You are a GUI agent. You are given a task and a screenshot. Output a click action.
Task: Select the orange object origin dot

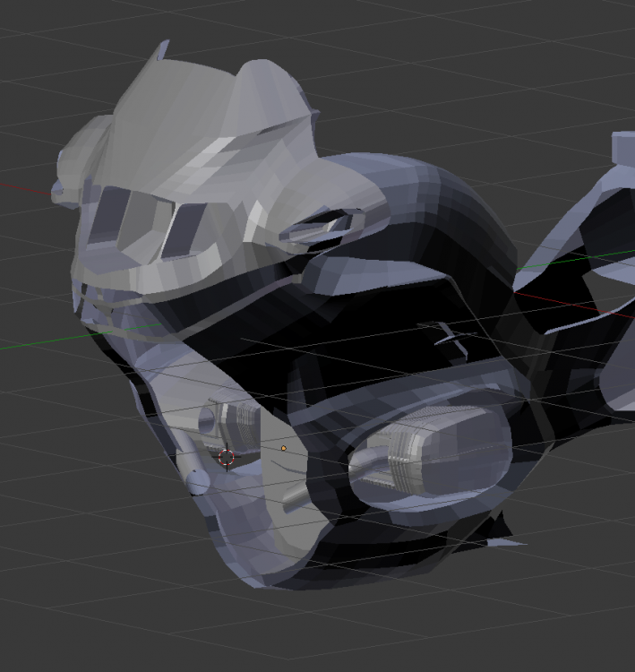[284, 448]
